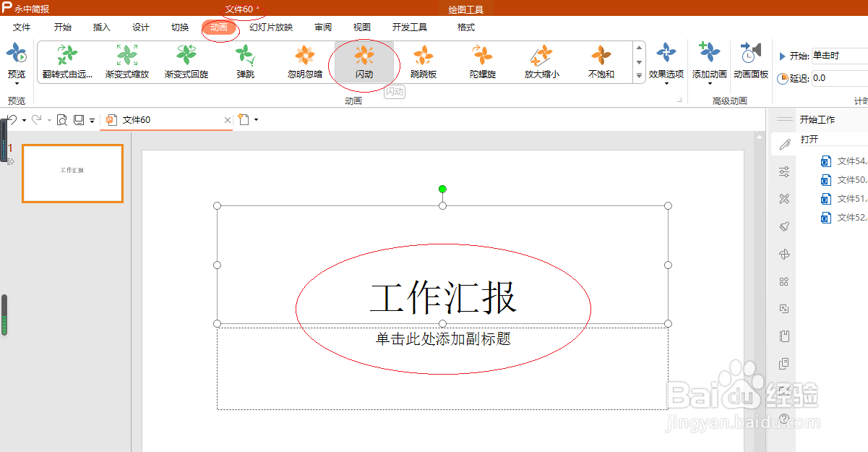
Task: Open the 动画面板 (Animation Panel)
Action: (x=750, y=61)
